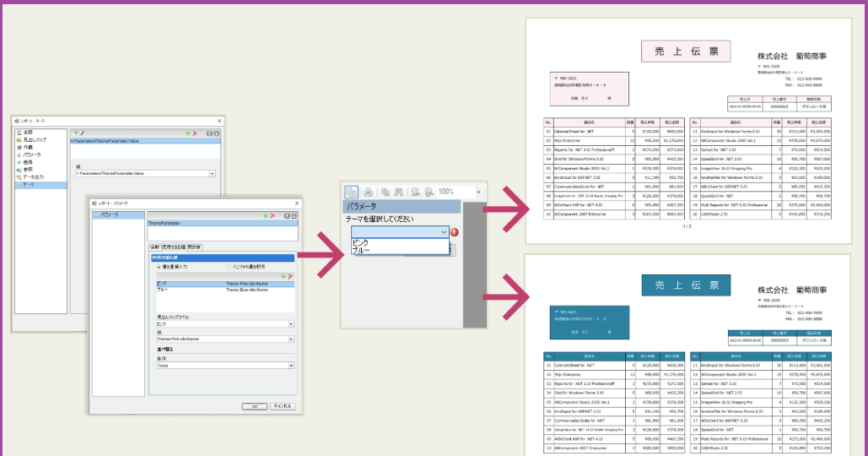Switch to the 全般 tab in parameter dialog
The width and height of the screenshot is (868, 456).
[x=154, y=247]
